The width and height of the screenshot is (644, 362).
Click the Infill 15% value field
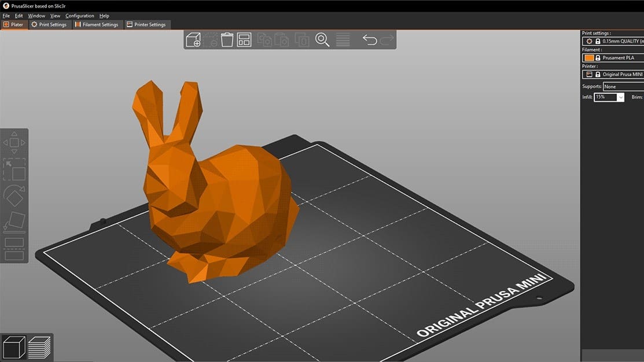coord(606,97)
